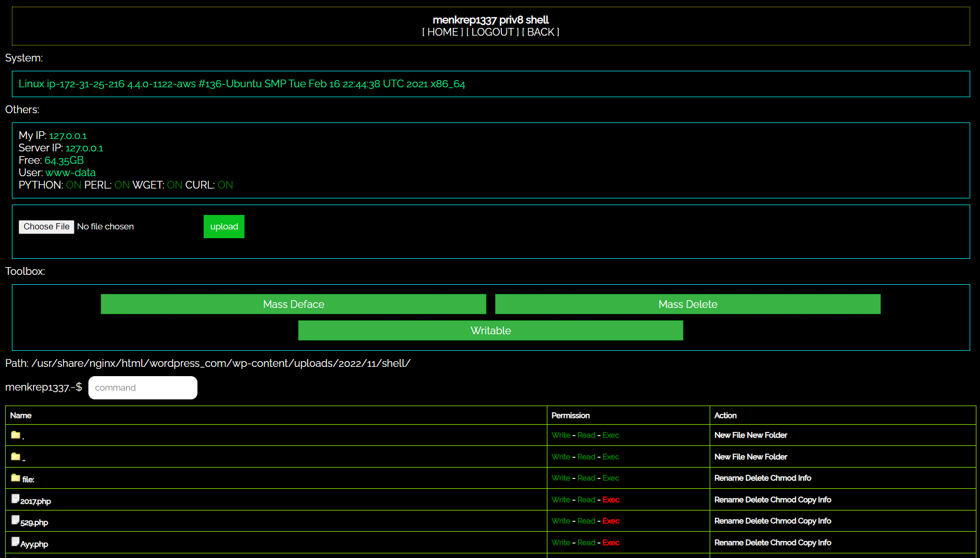Click New Folder in the single-dot directory row
This screenshot has width=980, height=558.
(x=767, y=435)
